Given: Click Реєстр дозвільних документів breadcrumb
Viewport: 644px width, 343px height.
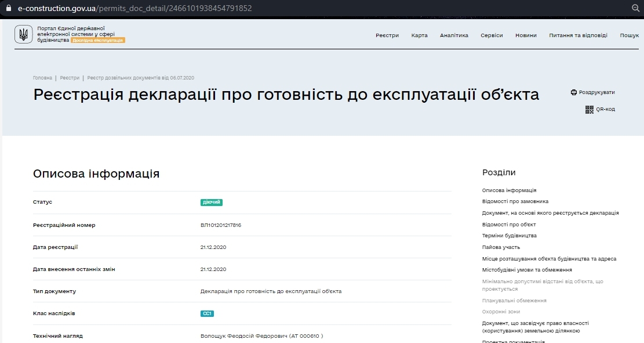Looking at the screenshot, I should click(140, 78).
